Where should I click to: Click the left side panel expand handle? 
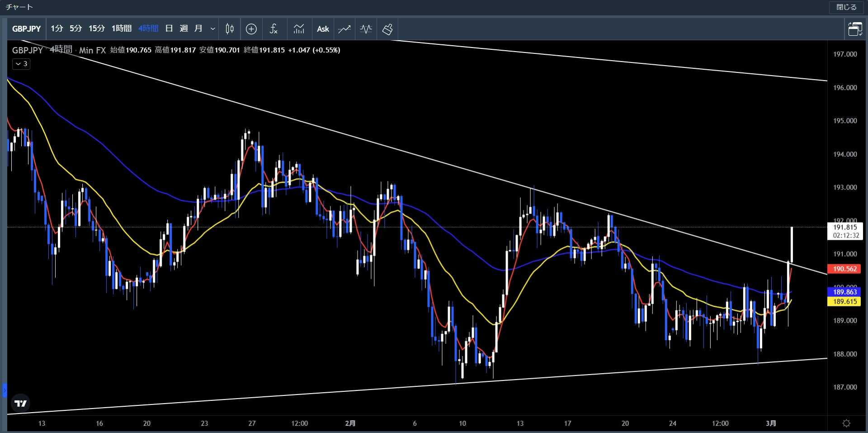[x=5, y=390]
